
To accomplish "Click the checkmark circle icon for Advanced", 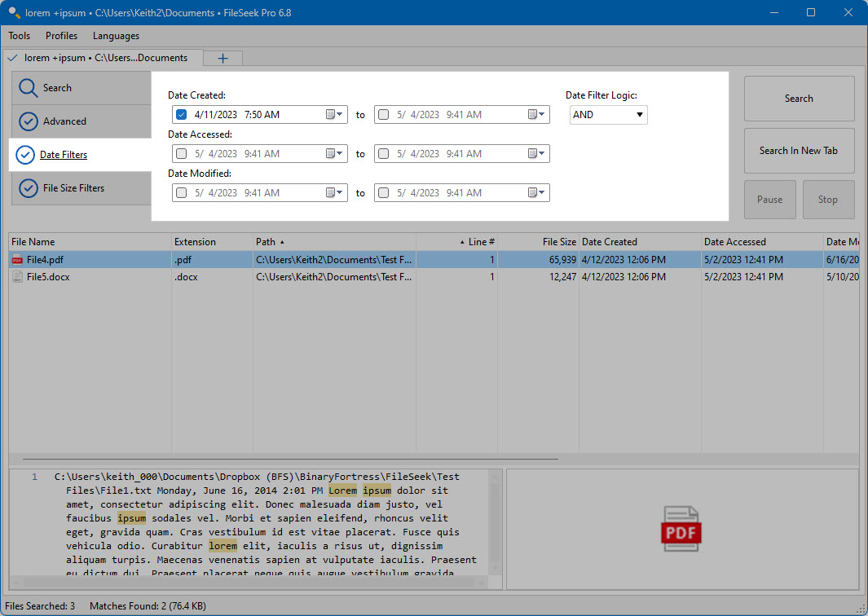I will 29,121.
